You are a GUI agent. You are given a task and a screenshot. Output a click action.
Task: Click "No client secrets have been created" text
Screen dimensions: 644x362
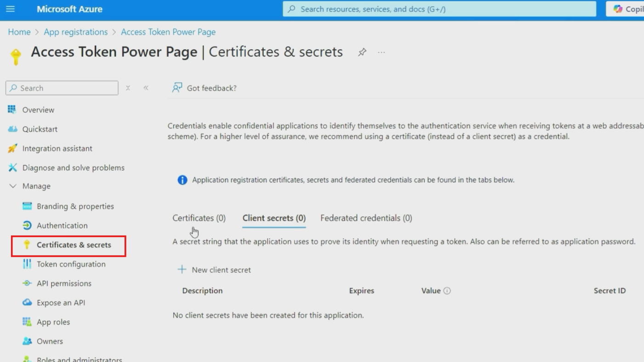tap(268, 315)
